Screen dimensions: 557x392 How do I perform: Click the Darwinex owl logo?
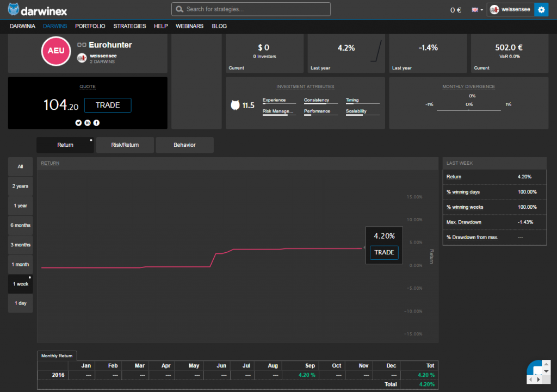click(x=14, y=9)
